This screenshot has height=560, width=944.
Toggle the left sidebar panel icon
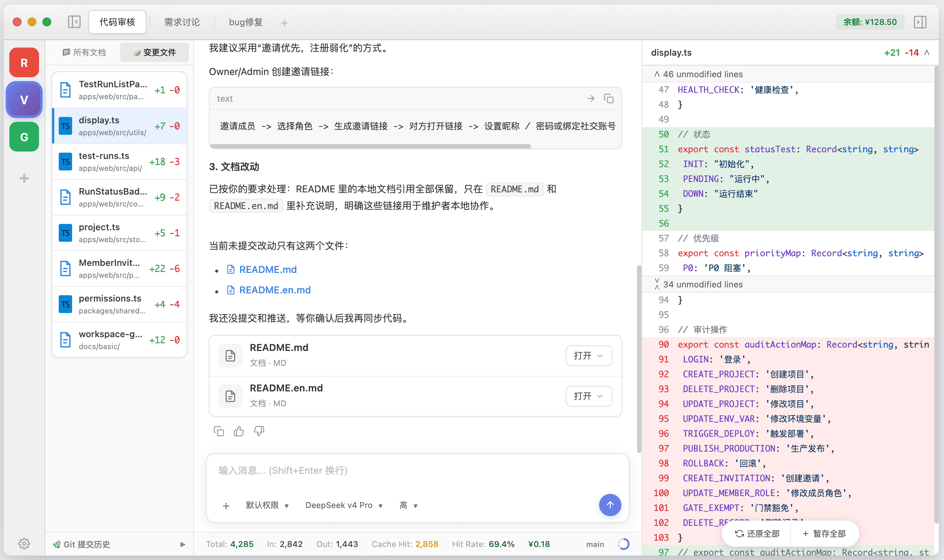(x=74, y=22)
